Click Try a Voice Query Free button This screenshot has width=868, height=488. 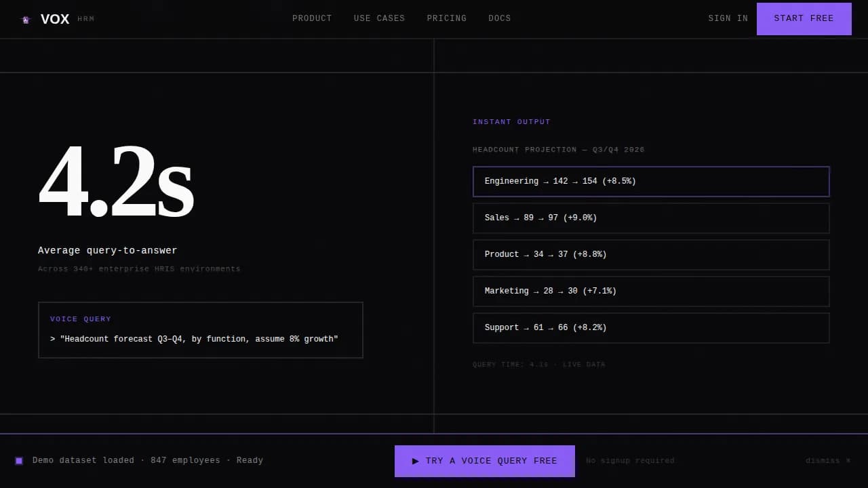click(x=485, y=461)
